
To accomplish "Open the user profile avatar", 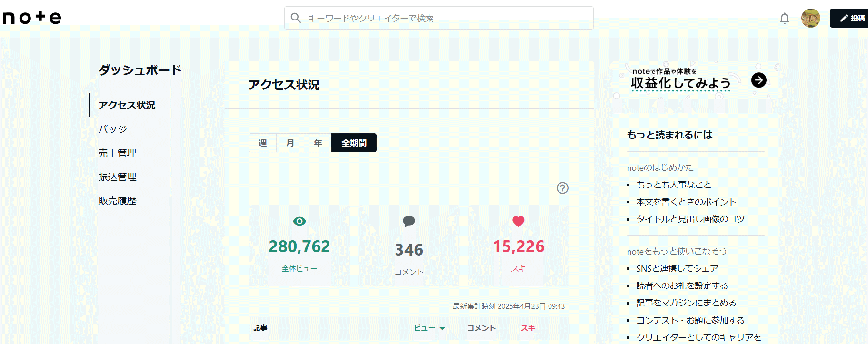I will (810, 18).
